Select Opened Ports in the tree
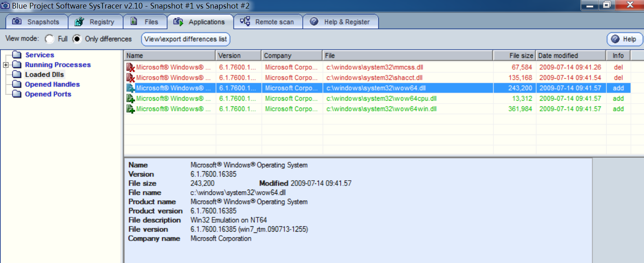This screenshot has width=644, height=263. [48, 94]
